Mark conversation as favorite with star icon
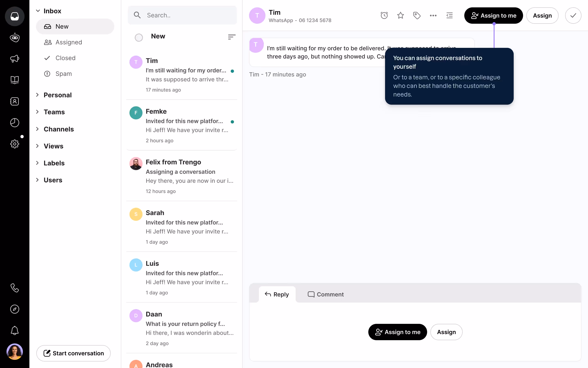588x368 pixels. point(400,16)
